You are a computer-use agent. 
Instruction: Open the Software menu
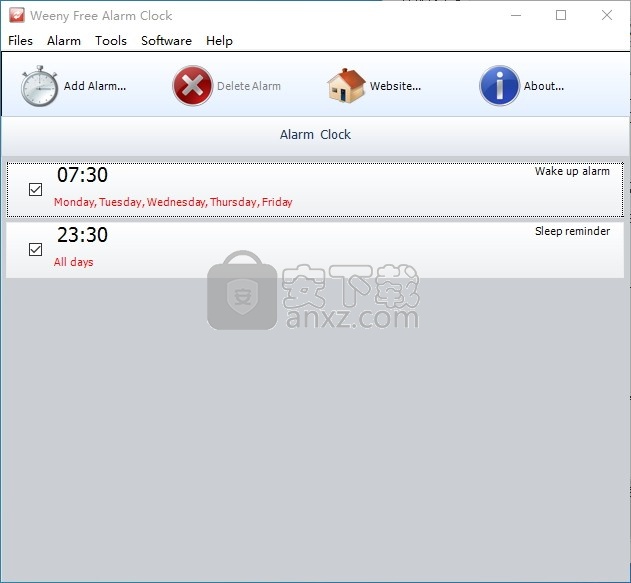pyautogui.click(x=166, y=41)
